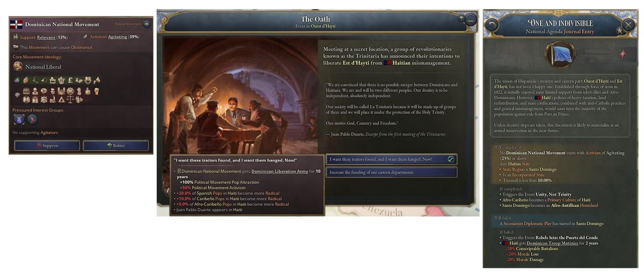Open the Political Movement arrow button
644x275 pixels.
(146, 24)
